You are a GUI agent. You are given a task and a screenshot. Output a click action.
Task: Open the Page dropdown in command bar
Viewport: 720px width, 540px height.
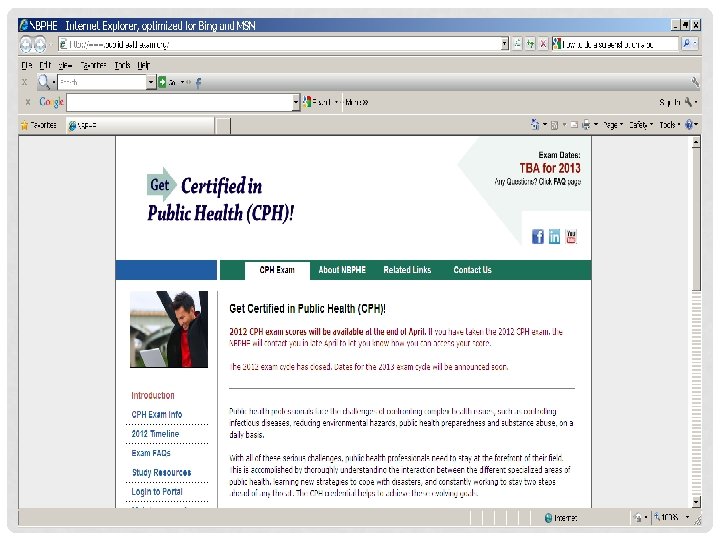click(613, 125)
